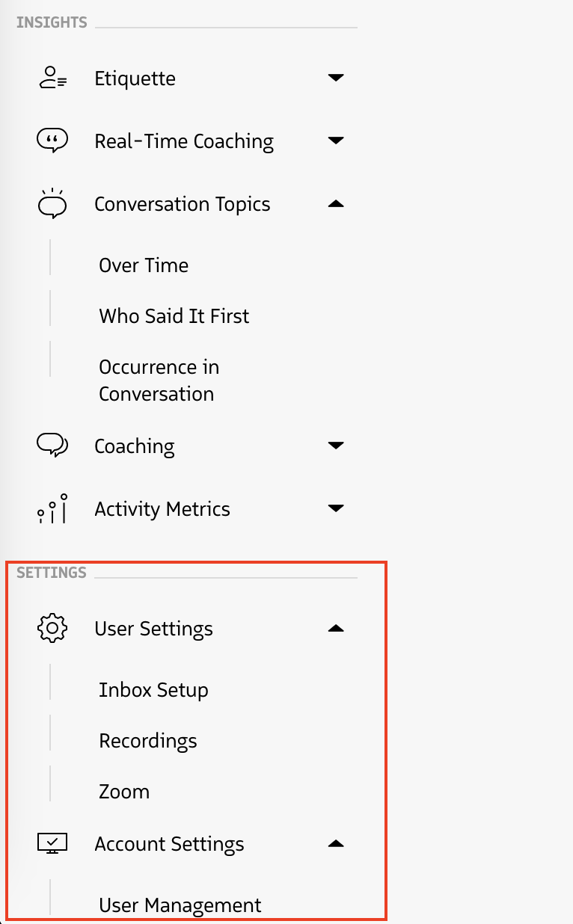The width and height of the screenshot is (573, 924).
Task: Select Who Said It First
Action: (x=174, y=315)
